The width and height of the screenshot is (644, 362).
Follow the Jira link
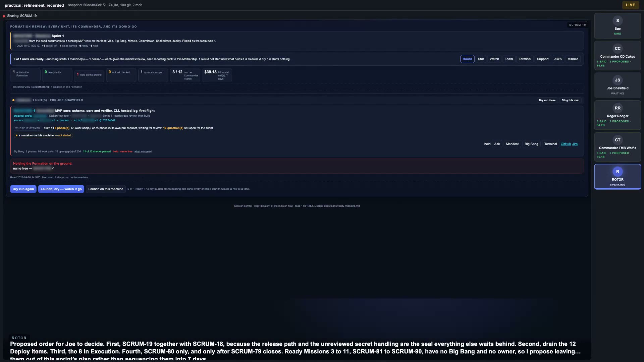(575, 144)
